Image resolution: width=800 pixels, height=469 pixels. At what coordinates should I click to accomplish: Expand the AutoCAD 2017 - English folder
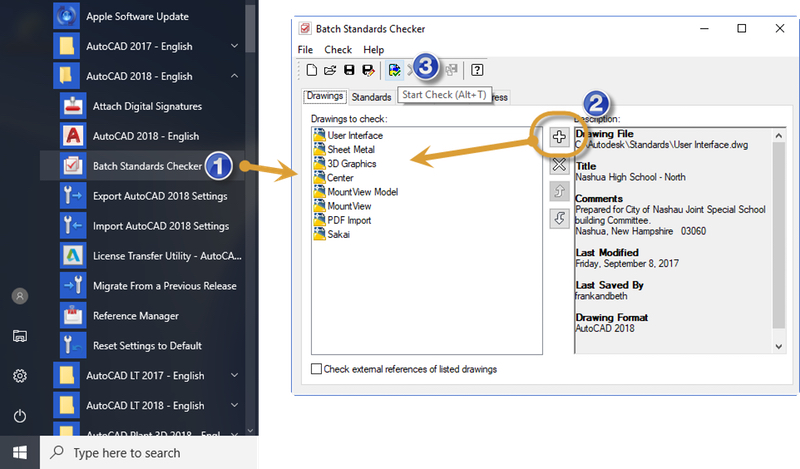(235, 46)
